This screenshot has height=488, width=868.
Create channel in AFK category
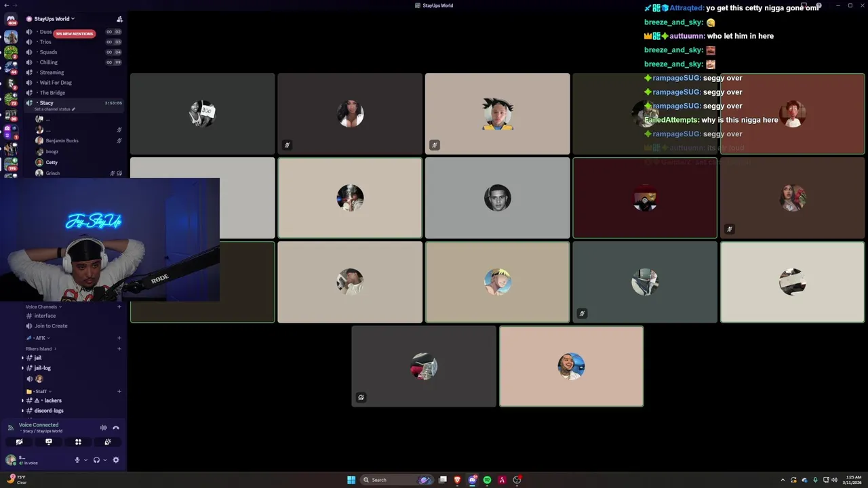tap(119, 338)
